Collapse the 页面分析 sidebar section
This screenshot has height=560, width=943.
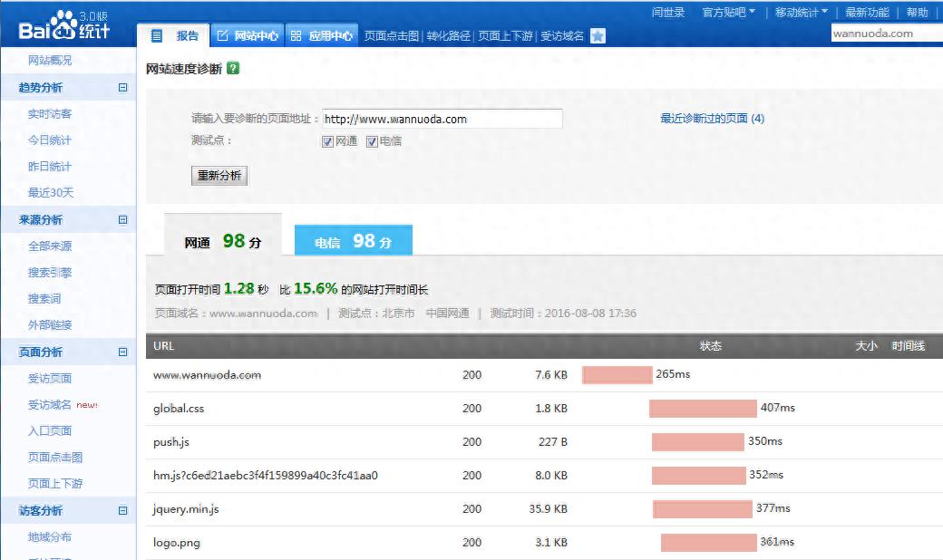(123, 352)
